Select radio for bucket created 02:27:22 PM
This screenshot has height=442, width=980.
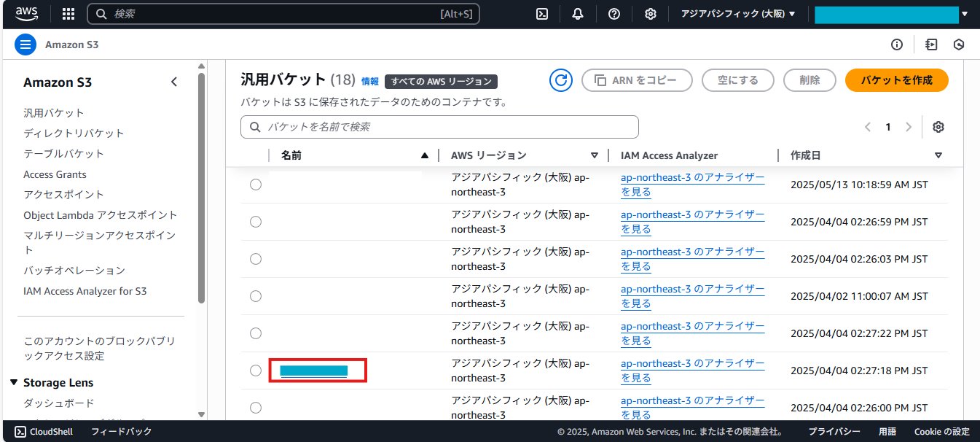pos(256,333)
